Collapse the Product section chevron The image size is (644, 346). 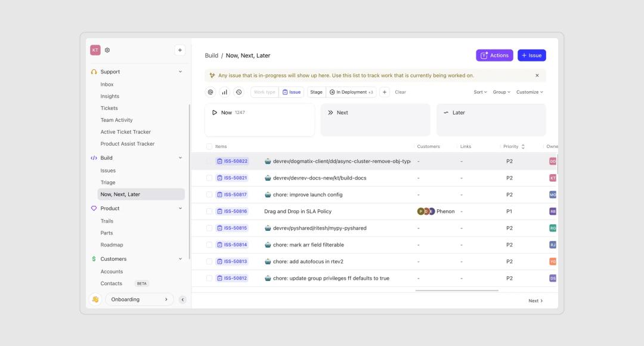180,208
